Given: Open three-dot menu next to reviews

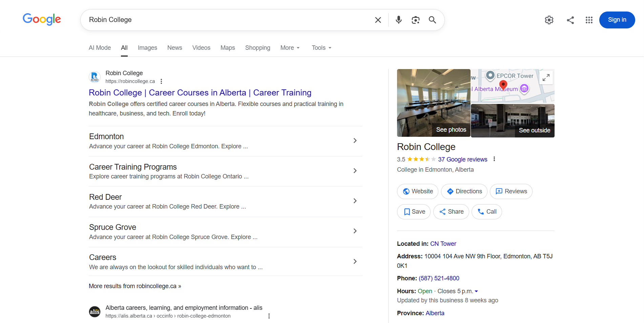Looking at the screenshot, I should click(494, 159).
